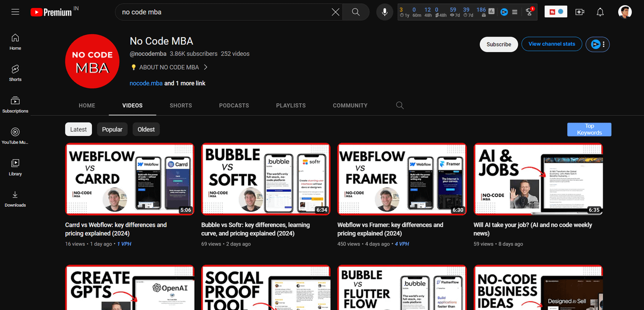Viewport: 644px width, 310px height.
Task: Click View channel stats button
Action: [x=552, y=45]
